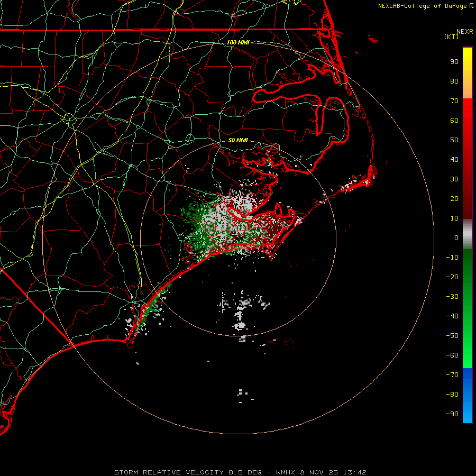Click the KMHX radar site identifier
The image size is (476, 476).
point(286,472)
